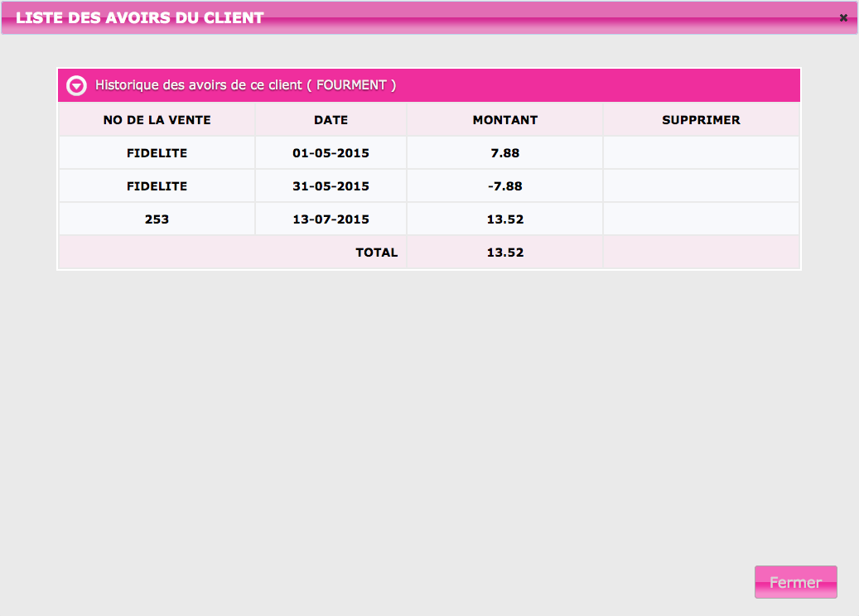
Task: Click sale number 253
Action: (x=157, y=219)
